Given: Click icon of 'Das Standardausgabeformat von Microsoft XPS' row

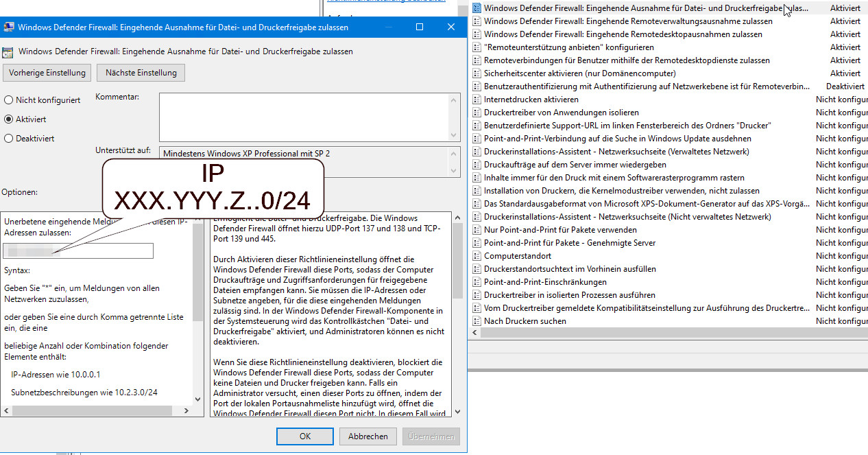Looking at the screenshot, I should (477, 204).
